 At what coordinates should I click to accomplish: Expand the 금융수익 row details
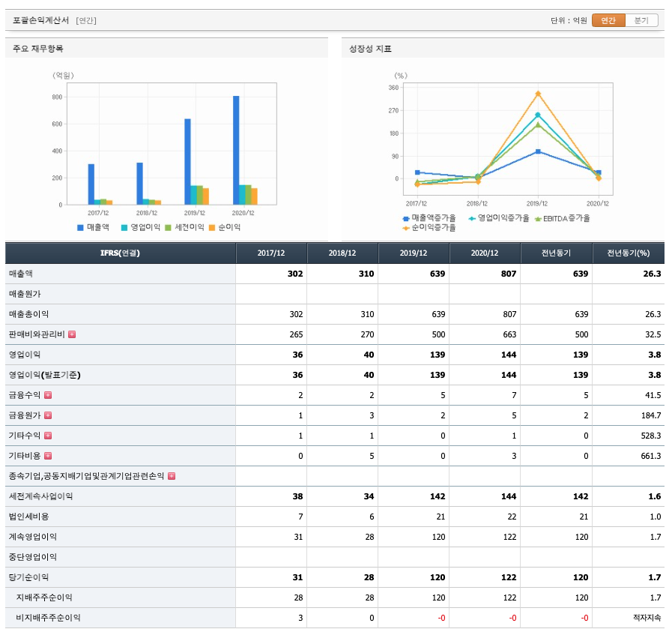[x=48, y=395]
